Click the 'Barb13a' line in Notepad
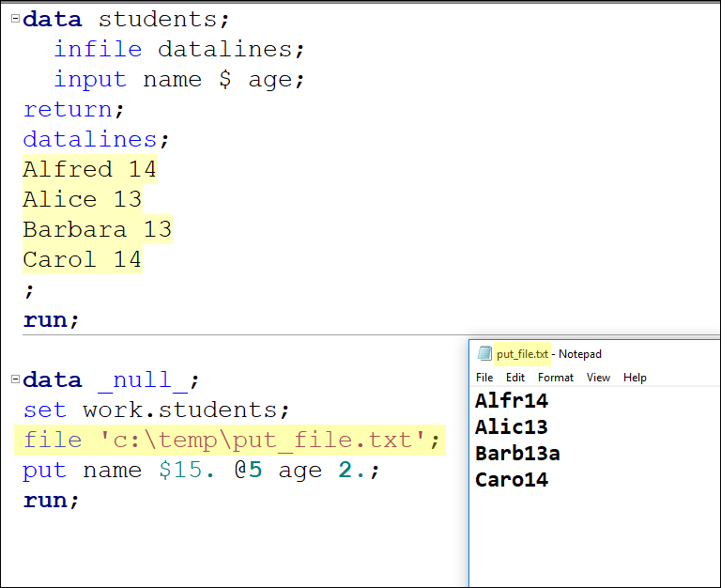The image size is (721, 588). point(517,454)
